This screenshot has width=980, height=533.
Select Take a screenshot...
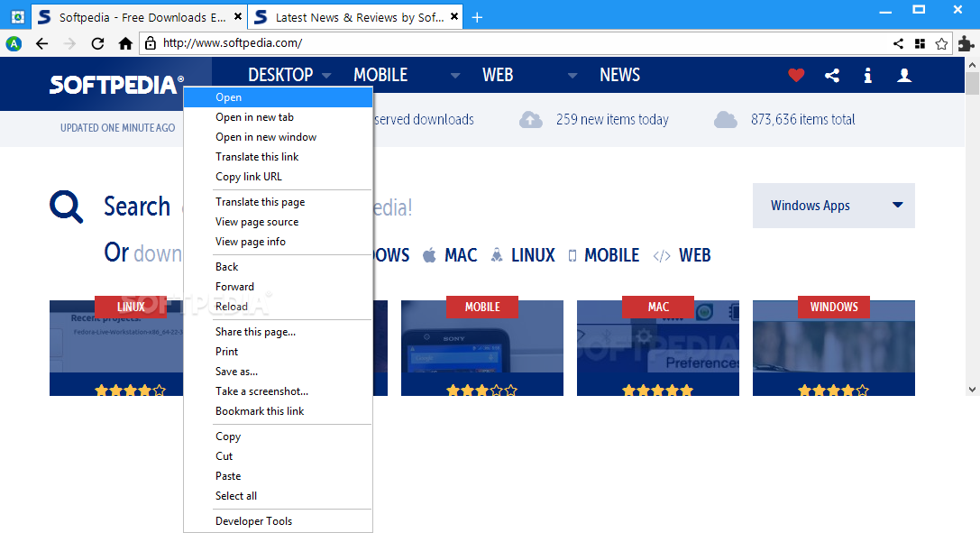tap(278, 391)
